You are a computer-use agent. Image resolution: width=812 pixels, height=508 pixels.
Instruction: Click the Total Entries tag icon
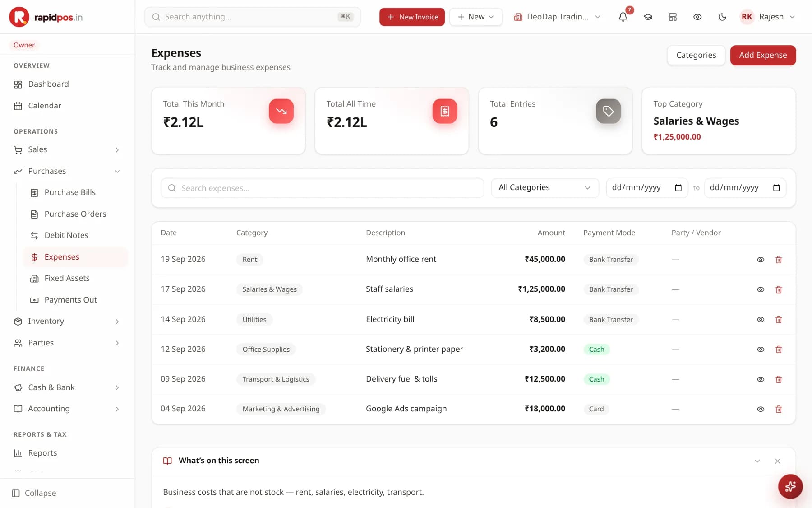coord(608,111)
